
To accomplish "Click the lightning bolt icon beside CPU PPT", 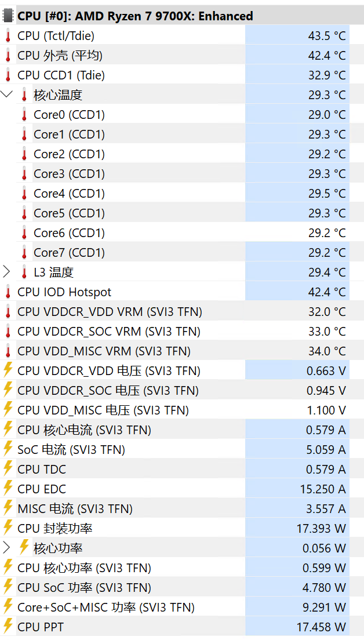I will [8, 627].
